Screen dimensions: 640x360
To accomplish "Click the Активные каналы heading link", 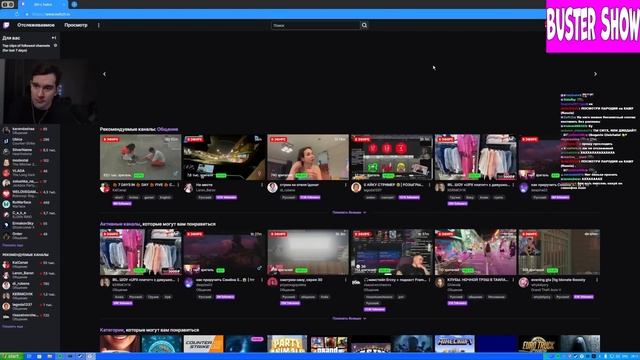I will (x=120, y=224).
